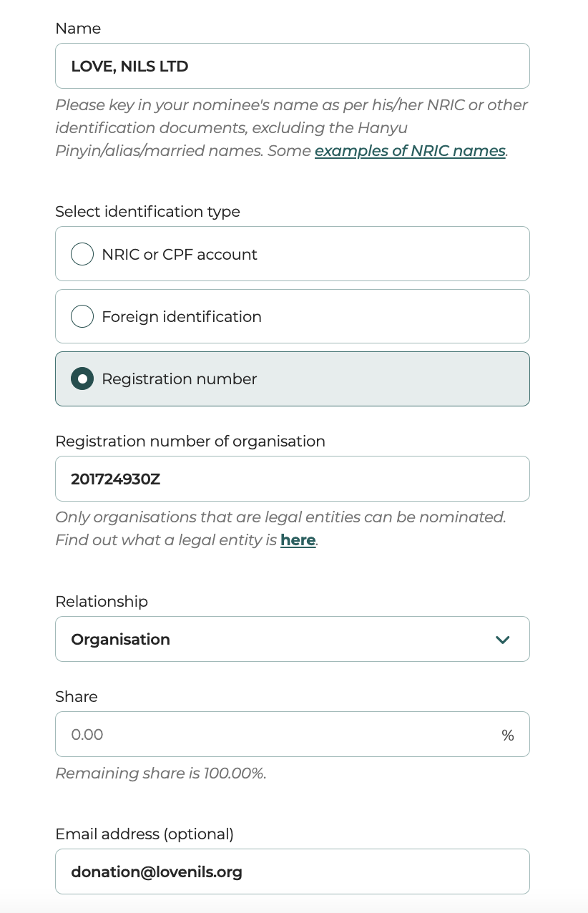Image resolution: width=588 pixels, height=913 pixels.
Task: Click the 'Share' field label
Action: 76,696
